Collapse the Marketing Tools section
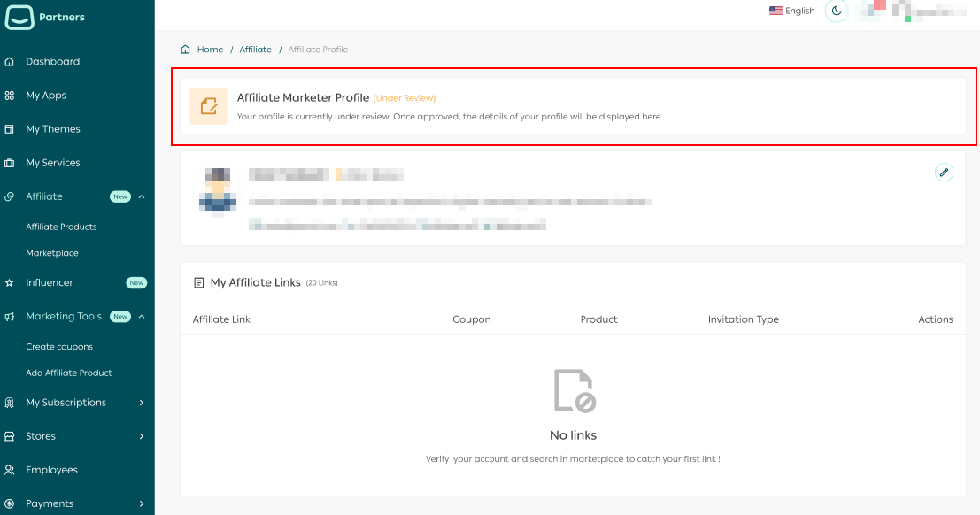 coord(142,317)
